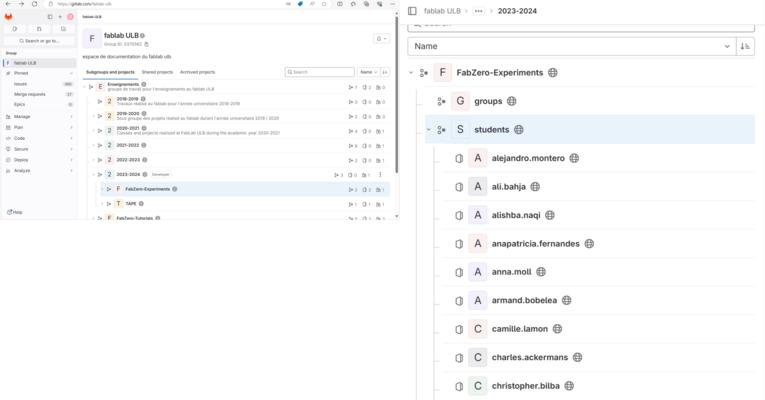The height and width of the screenshot is (400, 765).
Task: Click the A avatar of armand.bobelea
Action: coord(478,300)
